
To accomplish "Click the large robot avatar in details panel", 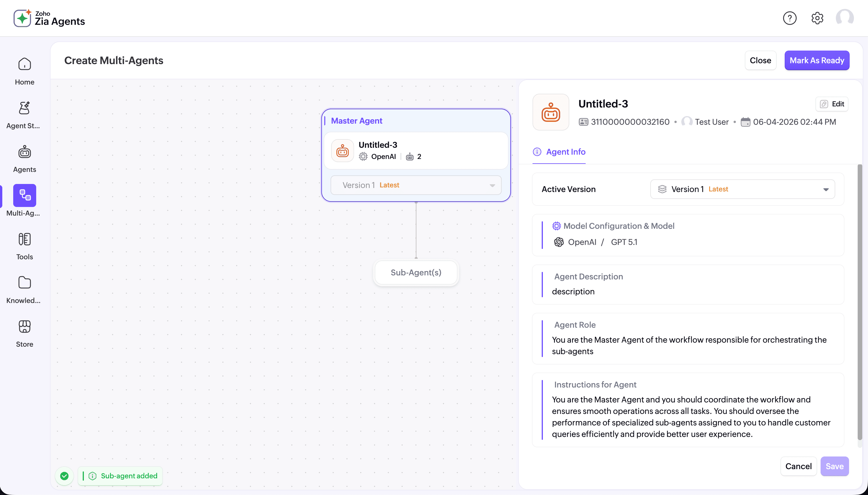I will pyautogui.click(x=551, y=112).
